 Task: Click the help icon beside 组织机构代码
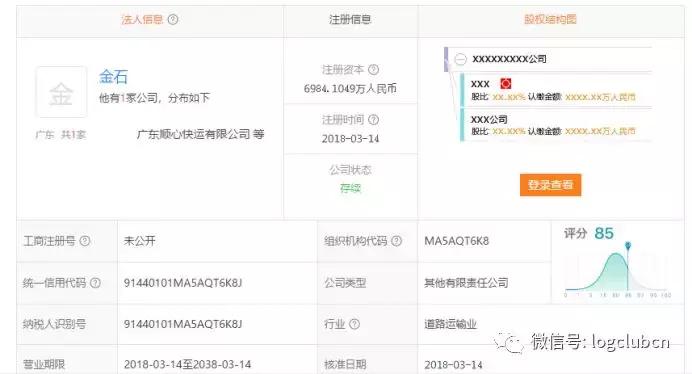tap(396, 241)
